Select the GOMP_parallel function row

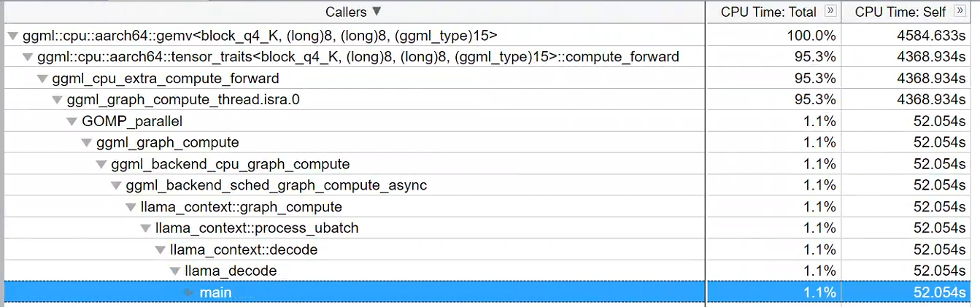click(x=132, y=121)
